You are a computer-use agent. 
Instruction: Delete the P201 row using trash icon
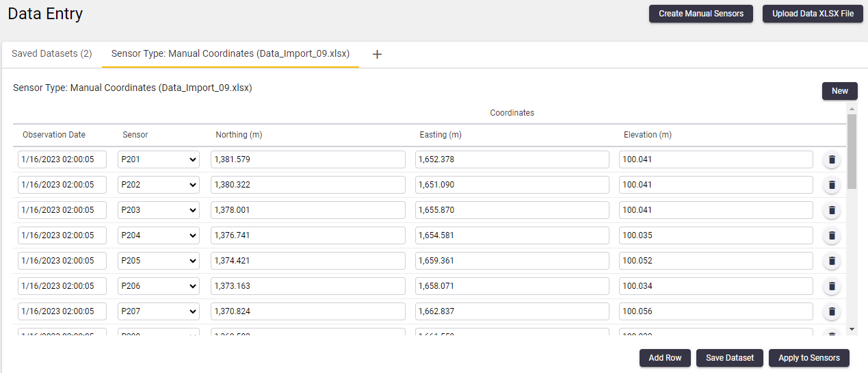(x=832, y=160)
